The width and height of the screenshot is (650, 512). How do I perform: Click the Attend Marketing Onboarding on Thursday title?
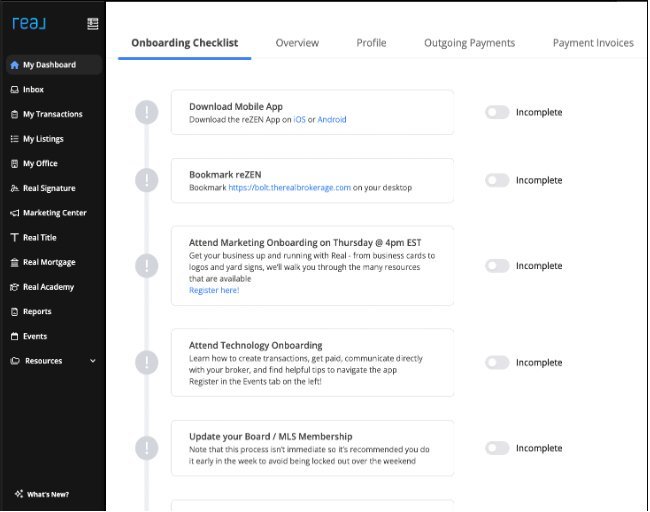click(305, 243)
